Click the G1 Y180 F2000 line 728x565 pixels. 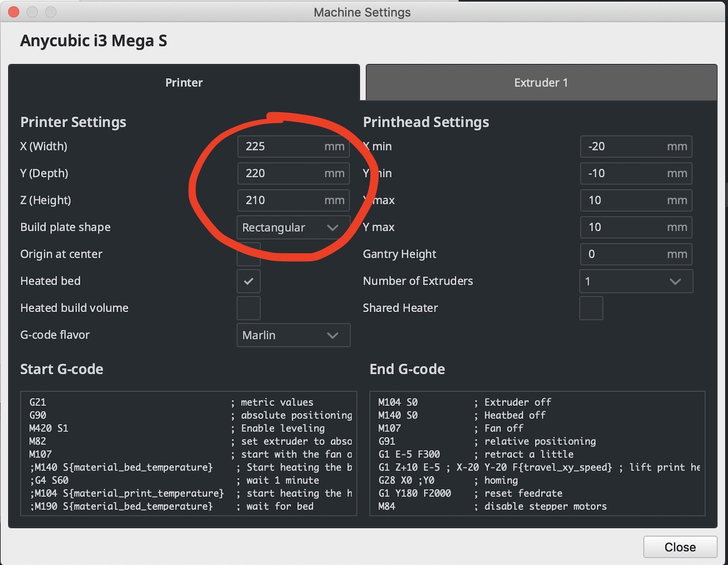471,493
